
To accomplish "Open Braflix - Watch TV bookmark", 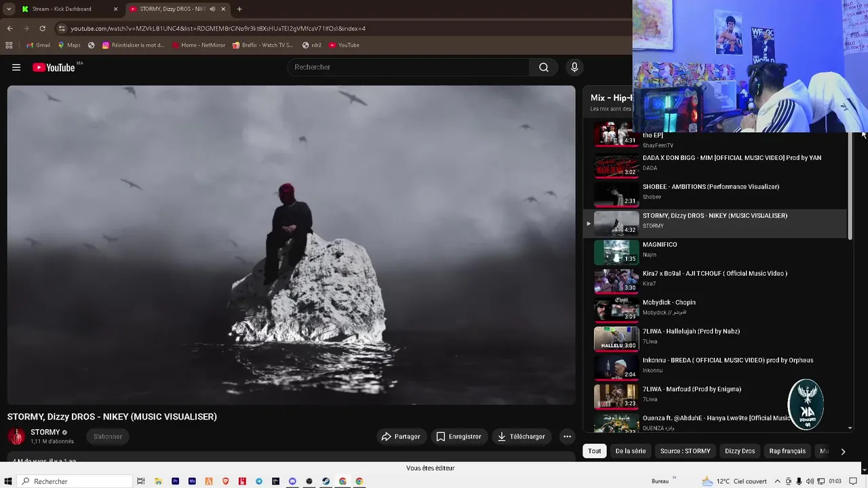I will (x=262, y=45).
